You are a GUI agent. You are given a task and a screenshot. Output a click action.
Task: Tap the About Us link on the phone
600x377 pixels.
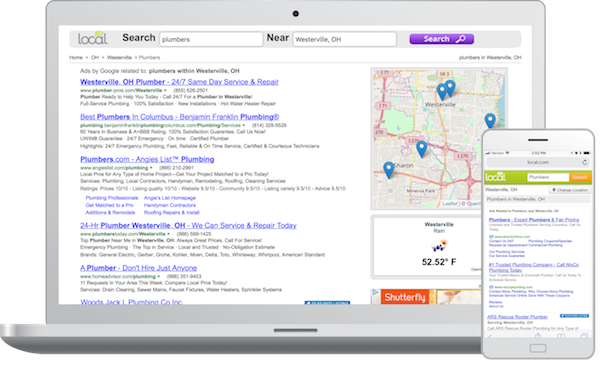(x=496, y=306)
